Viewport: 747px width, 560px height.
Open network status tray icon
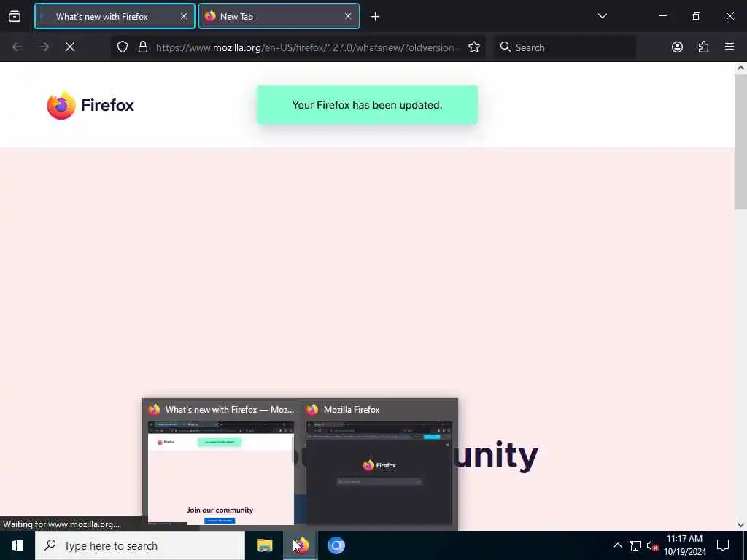click(x=635, y=545)
